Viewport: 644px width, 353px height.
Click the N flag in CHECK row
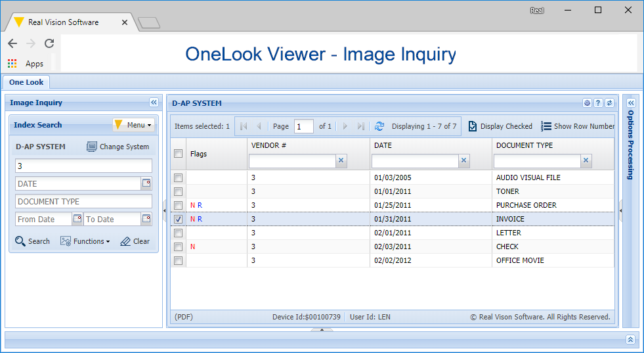coord(192,247)
